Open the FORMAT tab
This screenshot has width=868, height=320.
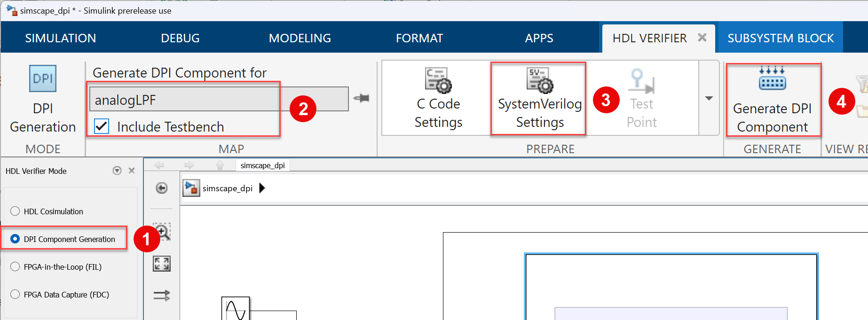419,38
